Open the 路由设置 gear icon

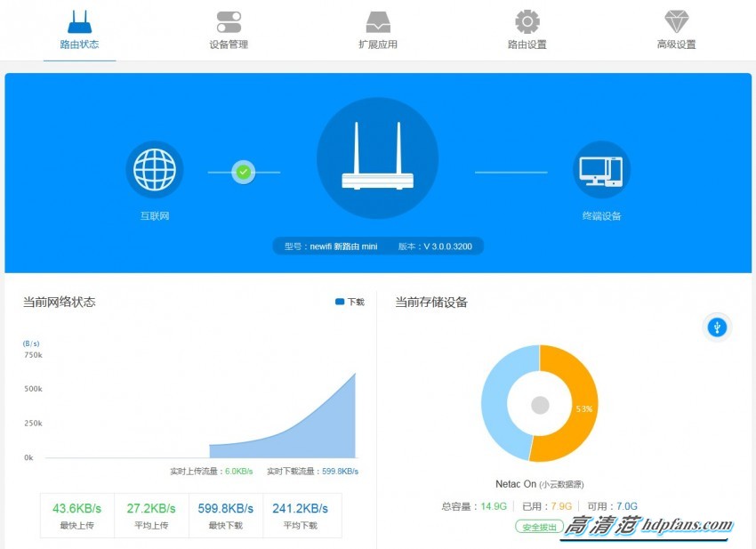click(x=528, y=20)
